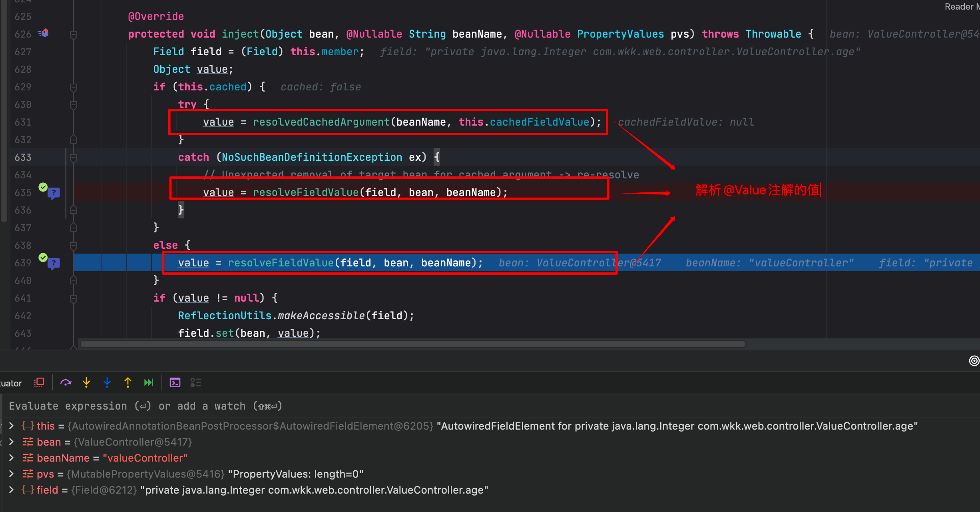Click the Force Step Into blue arrow icon
Image resolution: width=980 pixels, height=512 pixels.
point(107,382)
